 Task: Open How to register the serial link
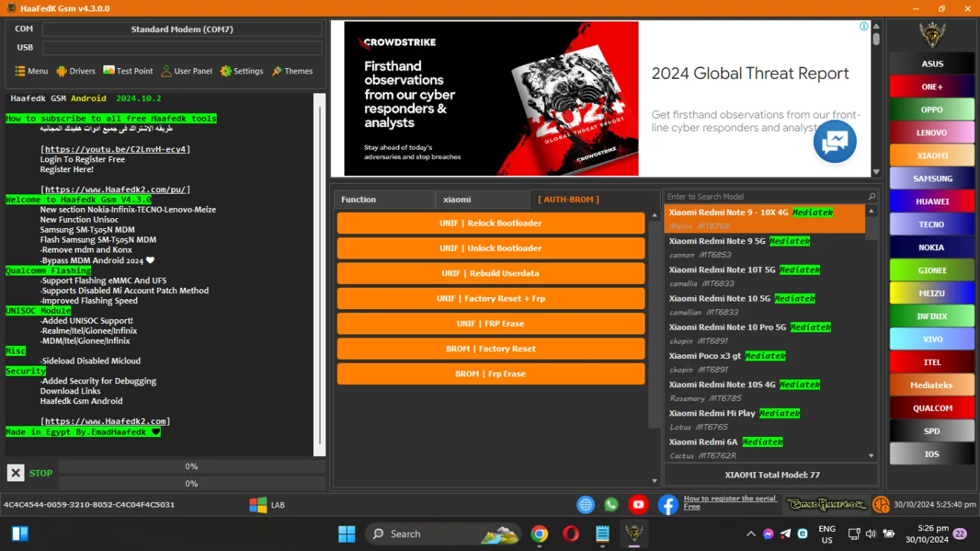tap(730, 502)
